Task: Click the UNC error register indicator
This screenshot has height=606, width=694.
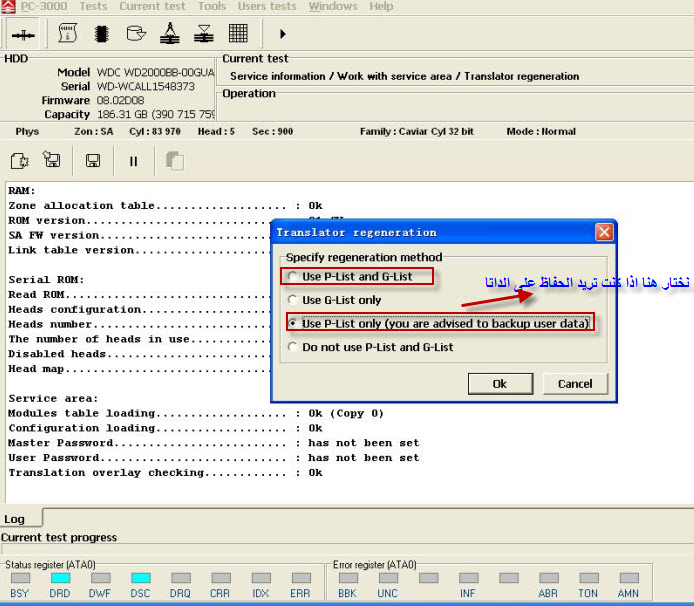Action: click(388, 578)
